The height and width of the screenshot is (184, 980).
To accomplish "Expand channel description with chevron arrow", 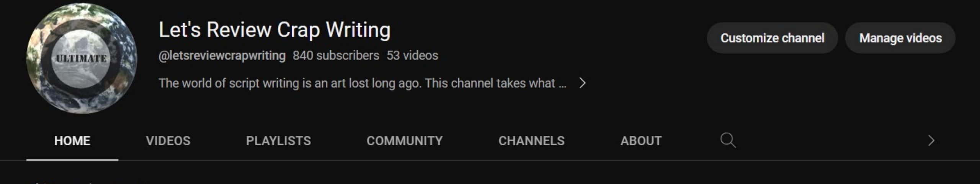I will 582,83.
